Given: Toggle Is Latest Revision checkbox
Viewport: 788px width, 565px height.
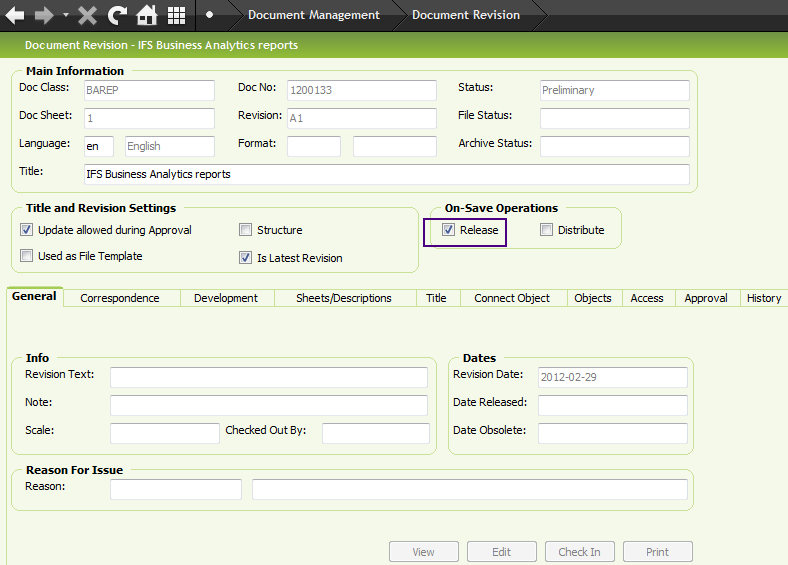Looking at the screenshot, I should click(245, 258).
